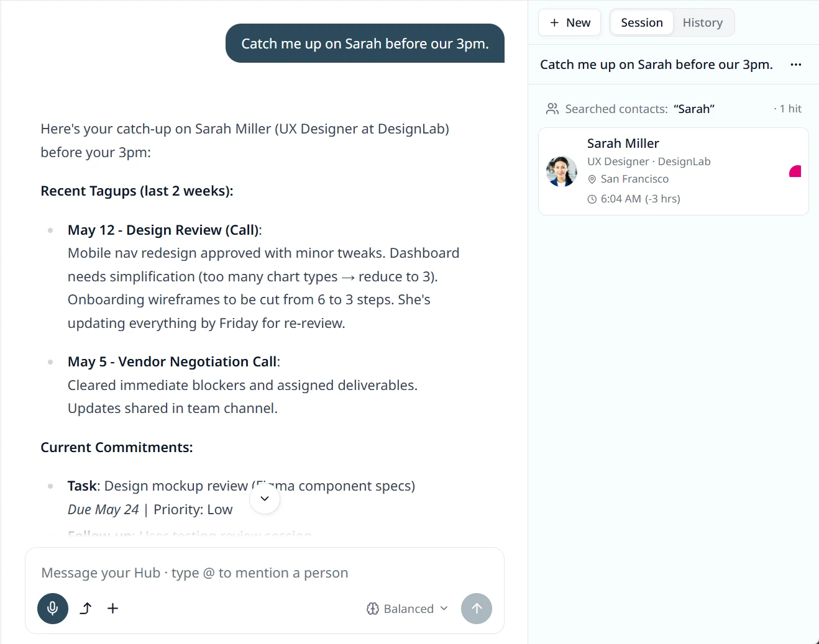Open the Balanced mode dropdown
Image resolution: width=819 pixels, height=644 pixels.
click(x=408, y=609)
